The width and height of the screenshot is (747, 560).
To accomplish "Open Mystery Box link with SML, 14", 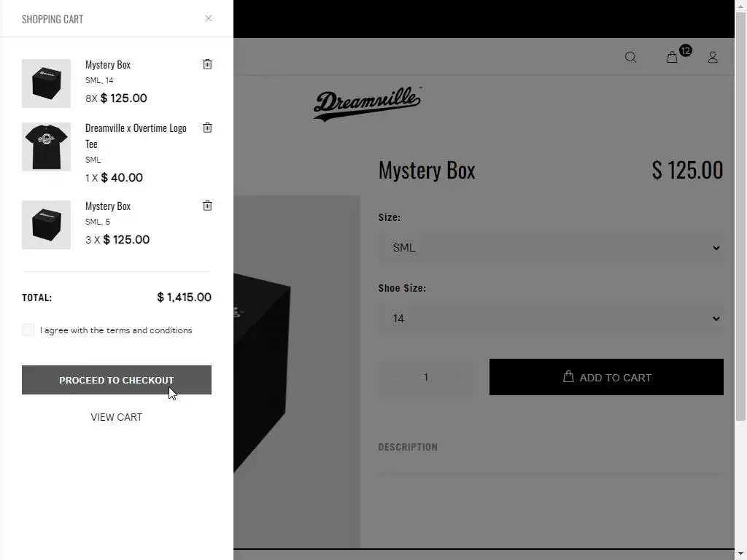I will coord(108,64).
